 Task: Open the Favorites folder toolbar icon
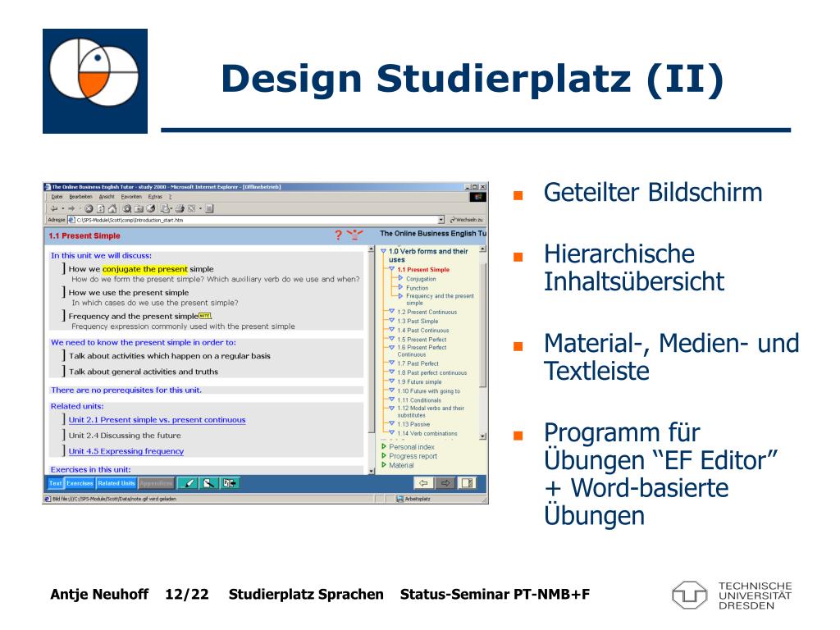tap(139, 208)
